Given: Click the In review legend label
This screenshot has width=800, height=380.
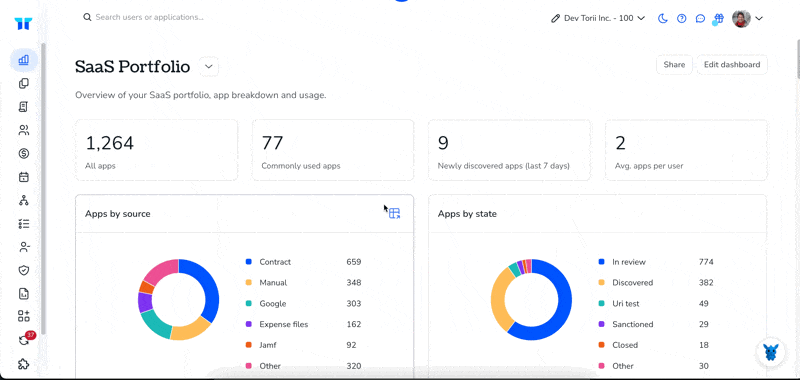Looking at the screenshot, I should [x=629, y=262].
